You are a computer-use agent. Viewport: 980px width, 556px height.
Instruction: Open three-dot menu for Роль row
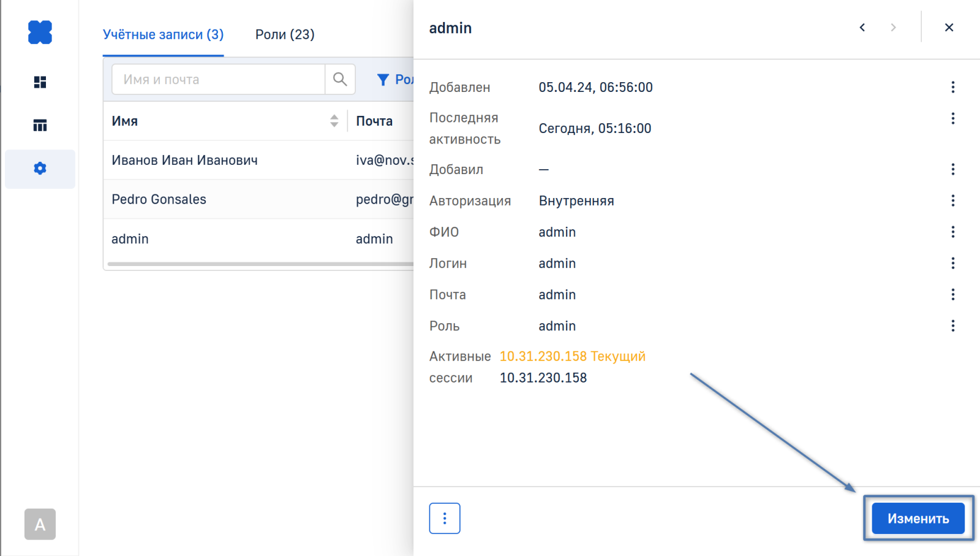(952, 326)
